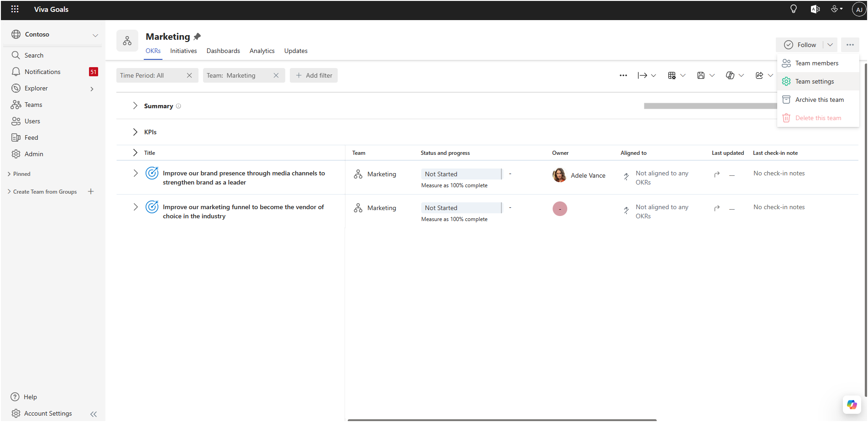The height and width of the screenshot is (422, 868).
Task: Choose Delete this team
Action: point(818,118)
